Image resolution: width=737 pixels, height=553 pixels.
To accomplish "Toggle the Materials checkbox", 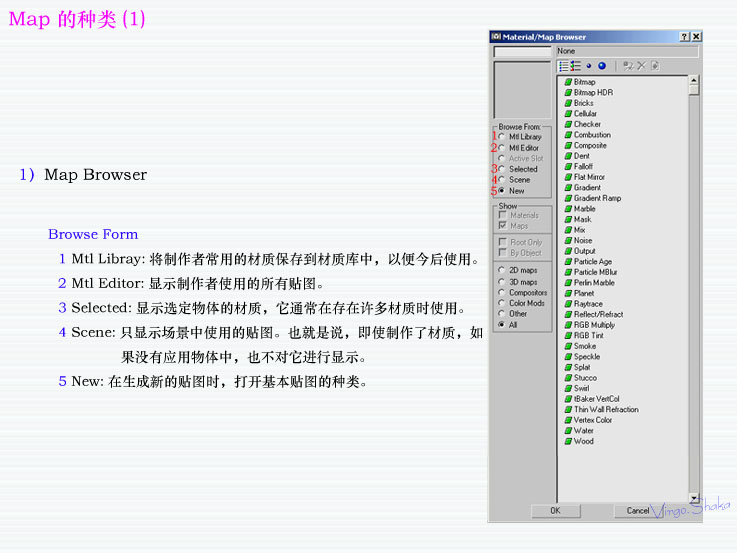I will click(502, 215).
